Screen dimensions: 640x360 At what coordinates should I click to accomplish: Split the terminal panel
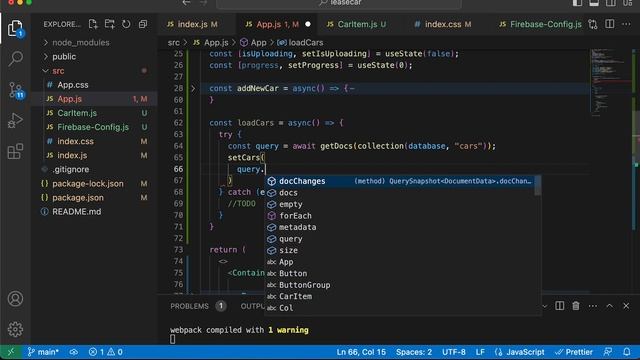tap(560, 306)
